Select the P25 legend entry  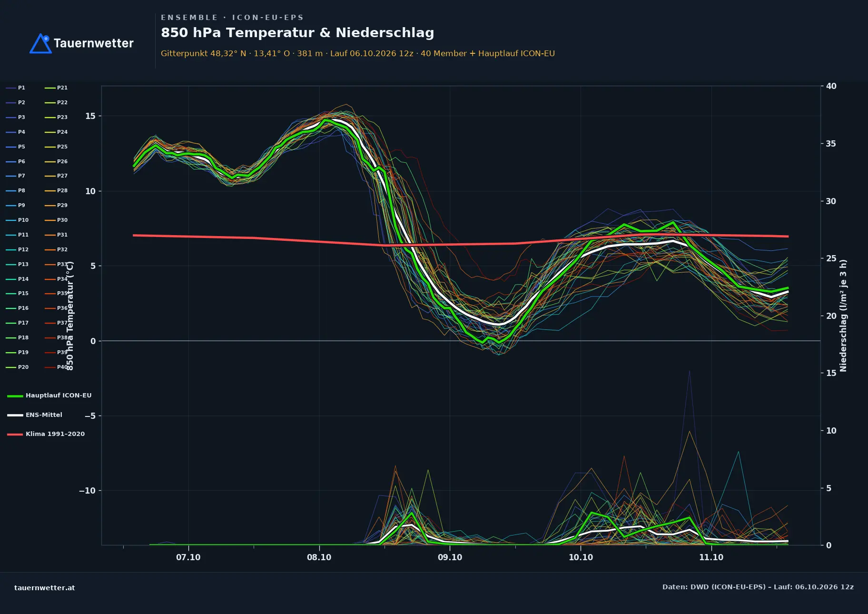pyautogui.click(x=56, y=147)
